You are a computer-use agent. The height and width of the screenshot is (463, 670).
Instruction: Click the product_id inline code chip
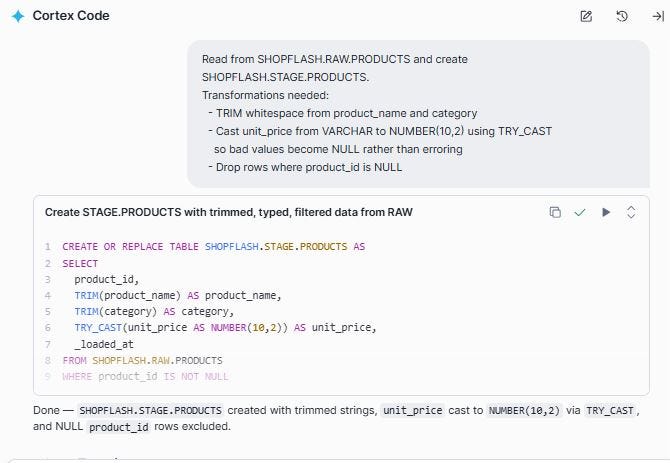coord(119,427)
